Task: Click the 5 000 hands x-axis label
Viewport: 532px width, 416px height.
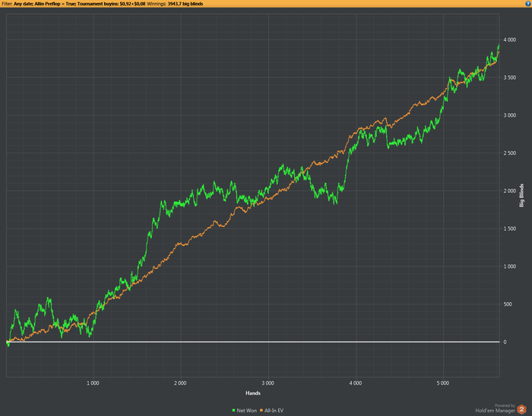Action: [x=443, y=383]
